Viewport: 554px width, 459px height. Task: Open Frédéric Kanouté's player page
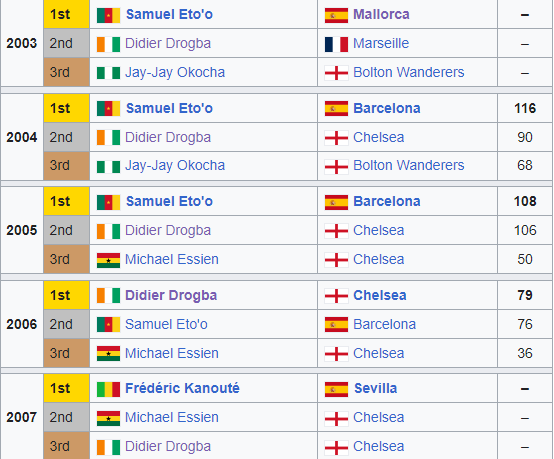tap(182, 388)
